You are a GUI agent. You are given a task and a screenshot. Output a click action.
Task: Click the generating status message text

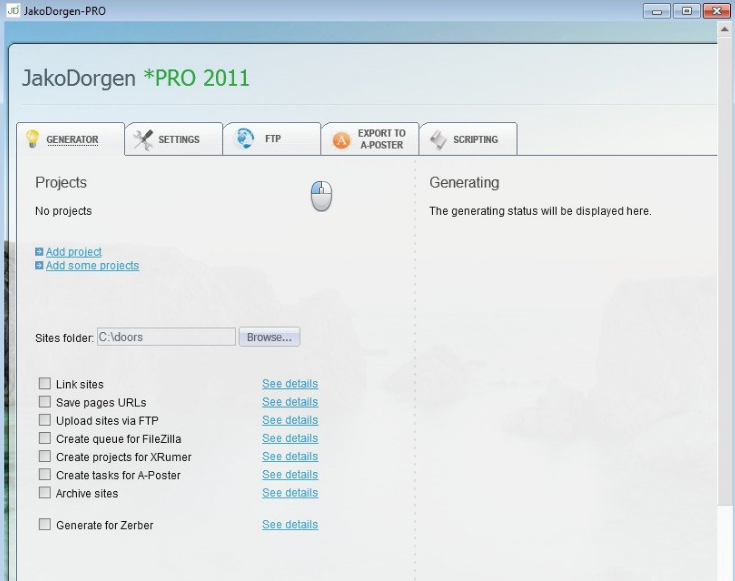click(540, 211)
